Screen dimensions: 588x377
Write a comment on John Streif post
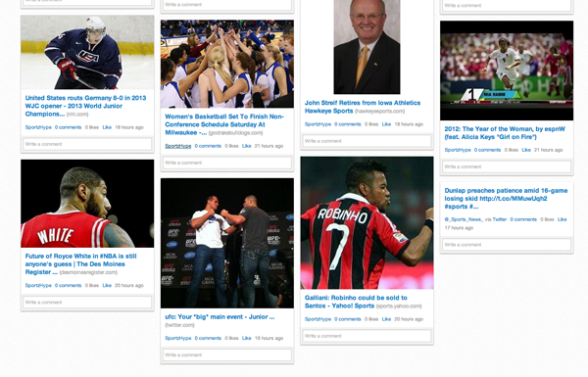tap(367, 141)
